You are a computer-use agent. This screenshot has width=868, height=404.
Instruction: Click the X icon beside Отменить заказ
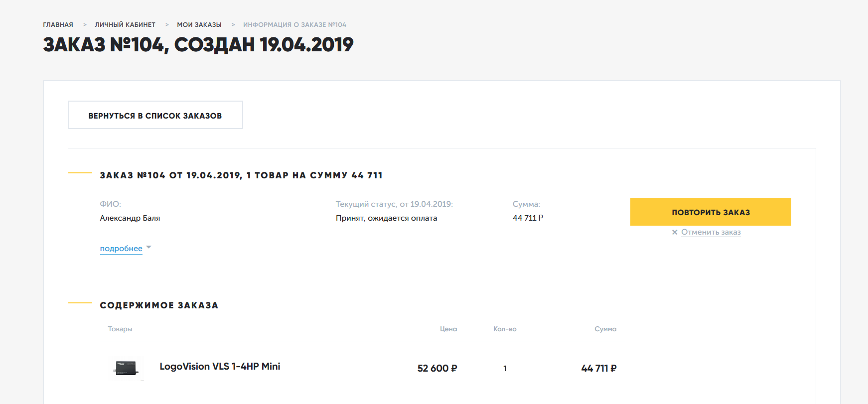(x=675, y=232)
